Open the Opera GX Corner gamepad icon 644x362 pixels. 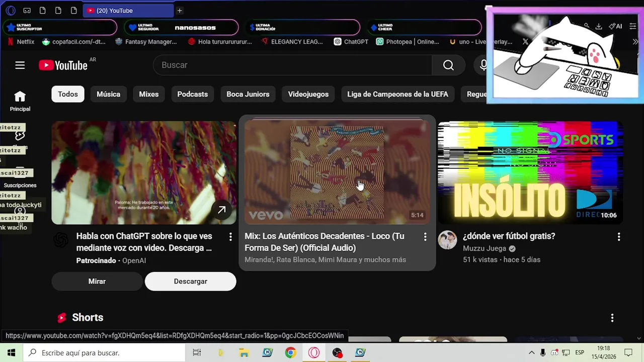click(27, 11)
